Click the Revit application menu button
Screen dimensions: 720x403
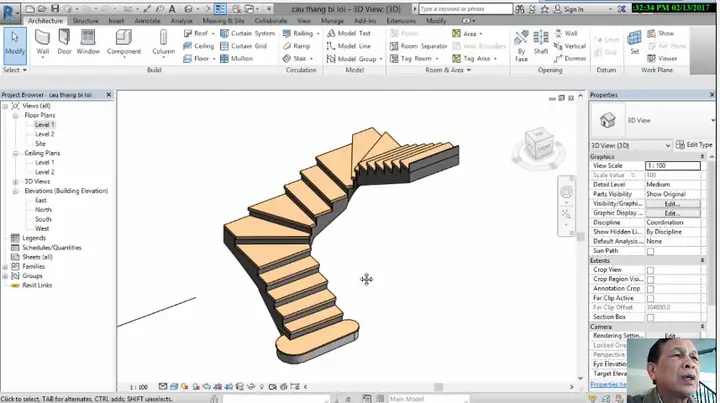click(9, 11)
